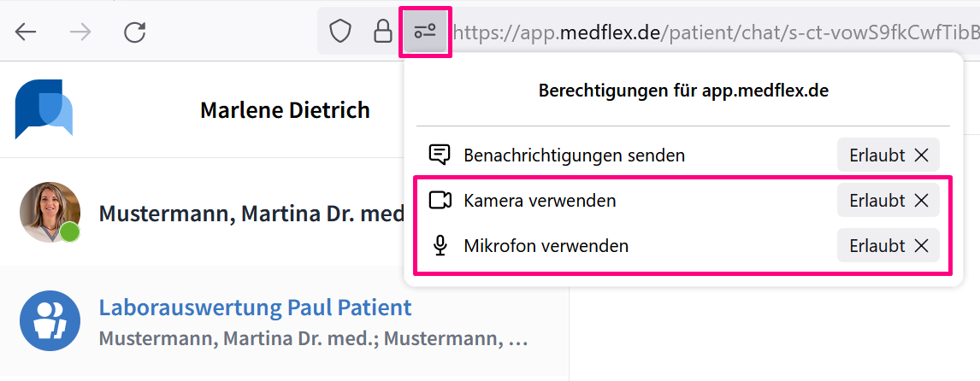Click the padlock site security icon
Screen dimensions: 980x381
(x=382, y=32)
